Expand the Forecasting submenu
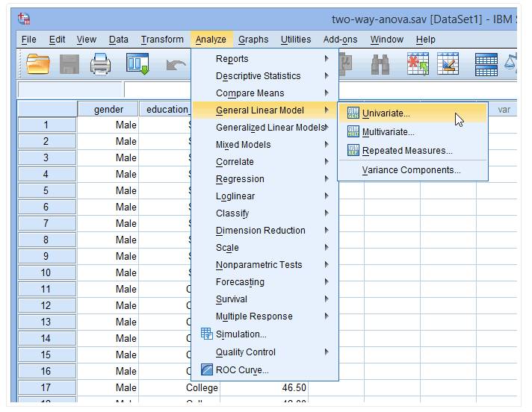The width and height of the screenshot is (532, 412). point(265,282)
